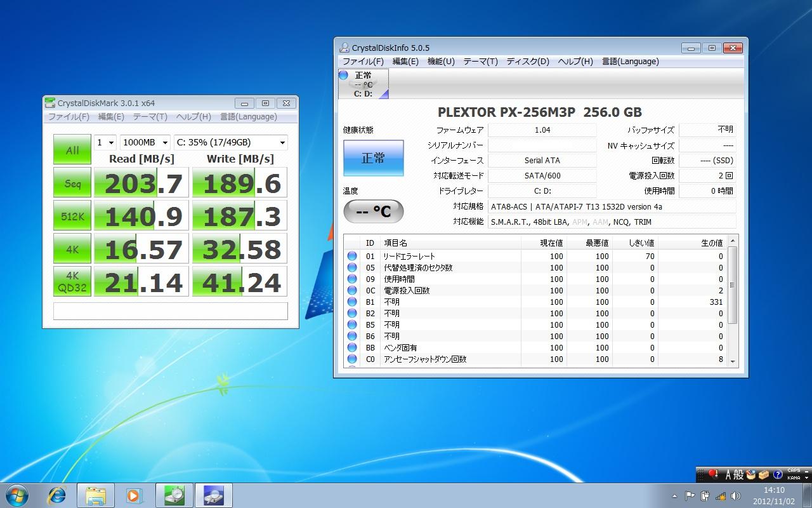Open the テーマ(T) menu in CrystalDiskMark
This screenshot has height=508, width=812.
pyautogui.click(x=150, y=117)
